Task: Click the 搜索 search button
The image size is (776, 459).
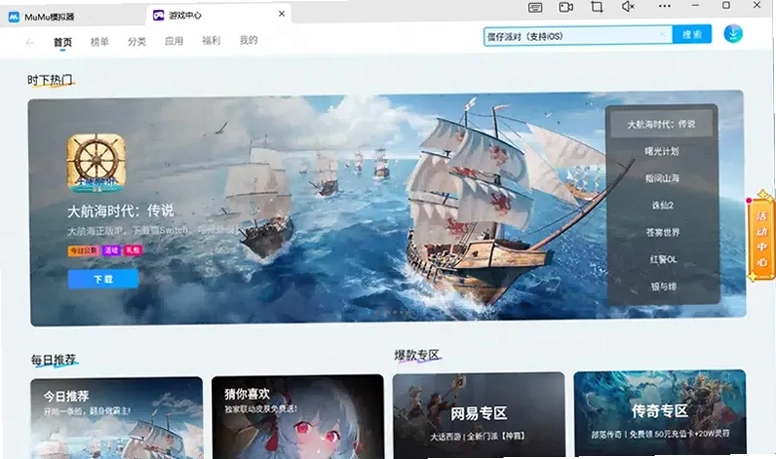Action: [x=692, y=34]
